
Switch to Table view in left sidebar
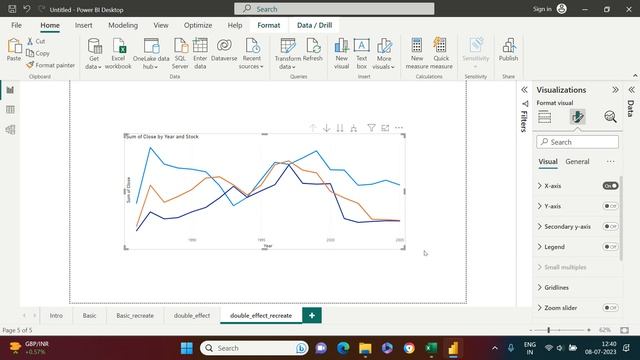pyautogui.click(x=10, y=109)
